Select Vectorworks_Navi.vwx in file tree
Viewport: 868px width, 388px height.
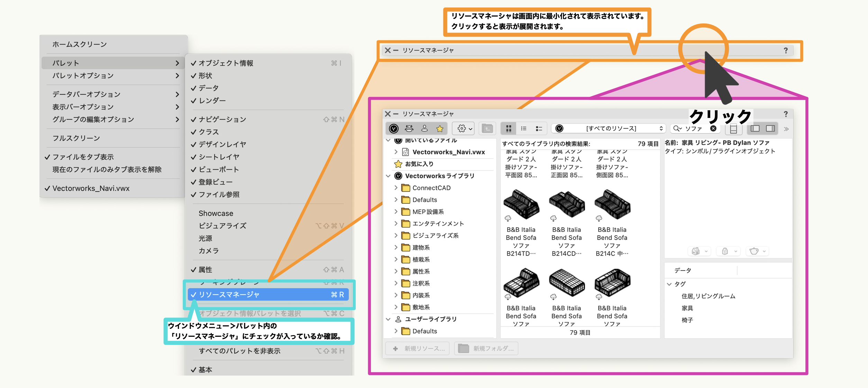point(448,152)
